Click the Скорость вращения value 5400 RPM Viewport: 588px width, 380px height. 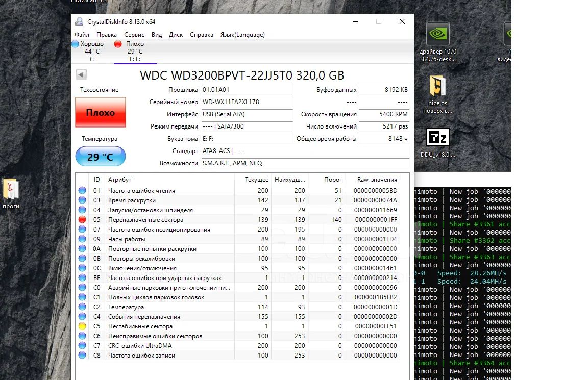(384, 114)
